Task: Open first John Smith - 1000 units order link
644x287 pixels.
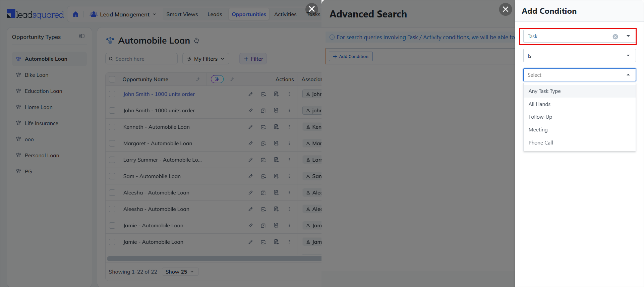Action: coord(159,94)
